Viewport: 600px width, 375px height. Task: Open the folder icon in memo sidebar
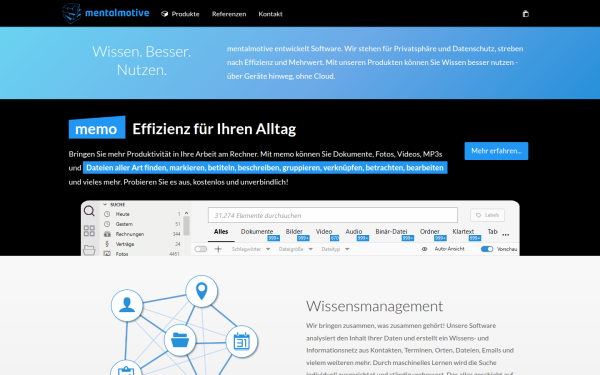(89, 250)
